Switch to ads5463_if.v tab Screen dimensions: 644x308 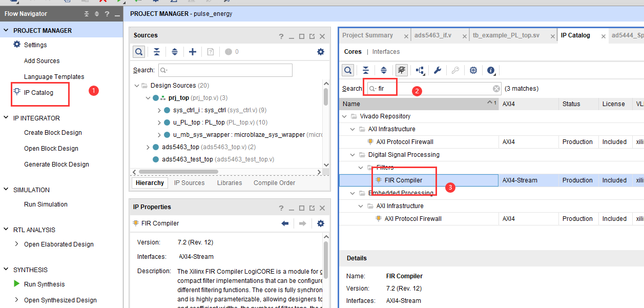click(433, 35)
